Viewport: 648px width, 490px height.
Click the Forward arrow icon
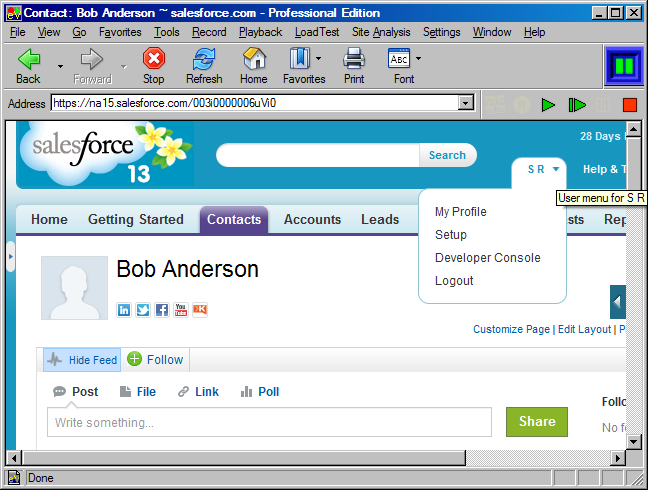92,59
